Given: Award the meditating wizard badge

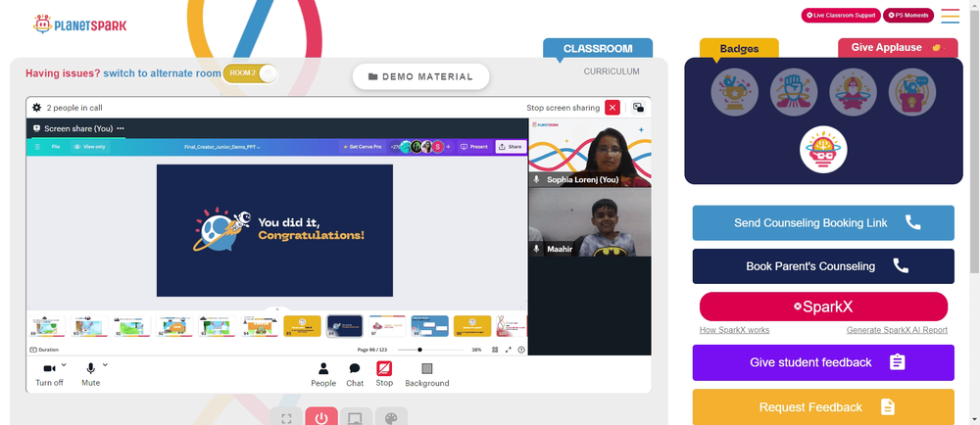Looking at the screenshot, I should coord(853,92).
